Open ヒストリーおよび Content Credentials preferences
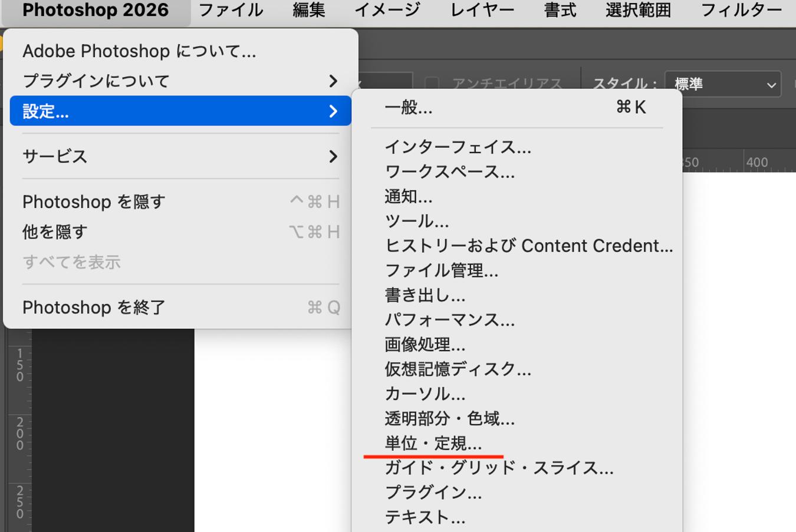Image resolution: width=796 pixels, height=532 pixels. pyautogui.click(x=517, y=246)
